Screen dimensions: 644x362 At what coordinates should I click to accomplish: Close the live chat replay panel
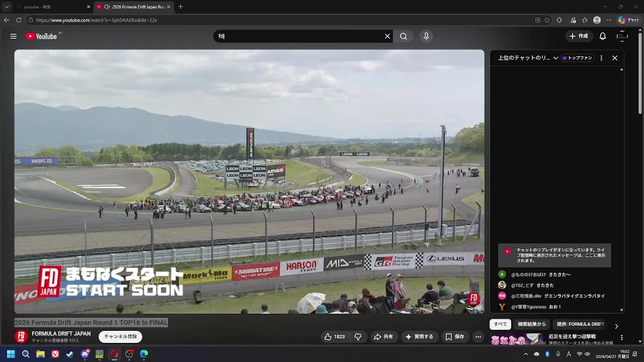[x=615, y=58]
